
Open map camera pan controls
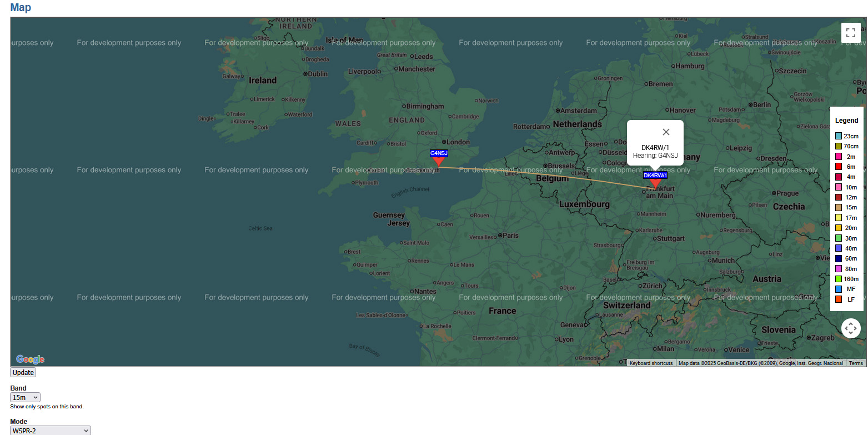(850, 328)
